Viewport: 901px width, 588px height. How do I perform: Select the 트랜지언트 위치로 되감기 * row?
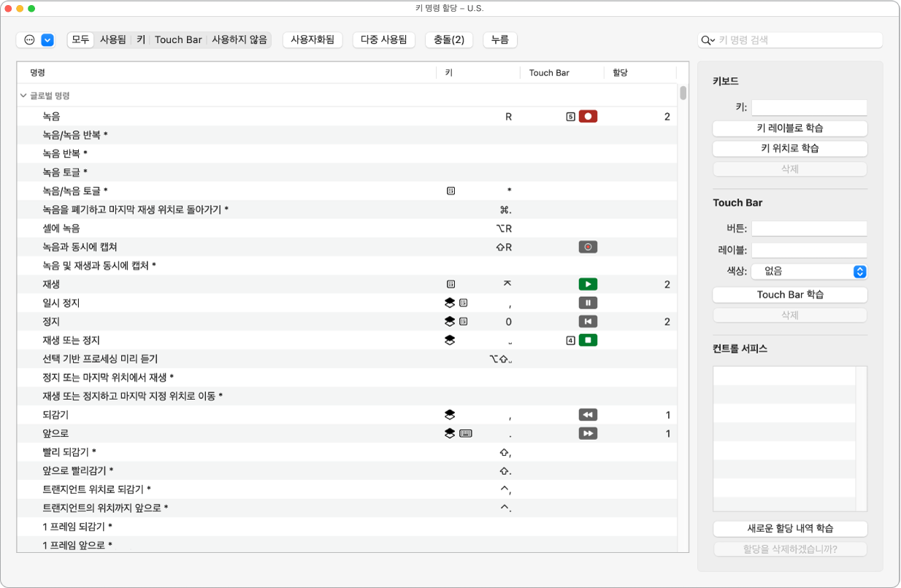[x=348, y=490]
